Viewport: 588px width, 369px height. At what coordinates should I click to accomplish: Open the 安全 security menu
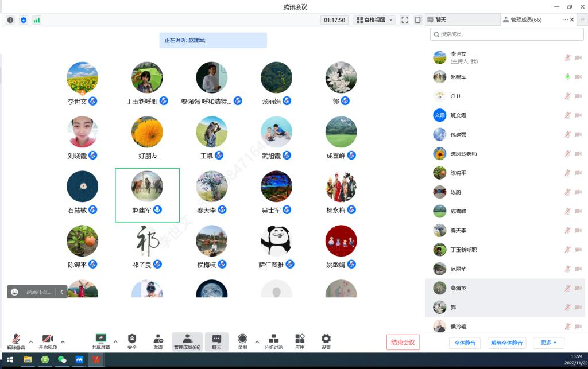[x=132, y=341]
